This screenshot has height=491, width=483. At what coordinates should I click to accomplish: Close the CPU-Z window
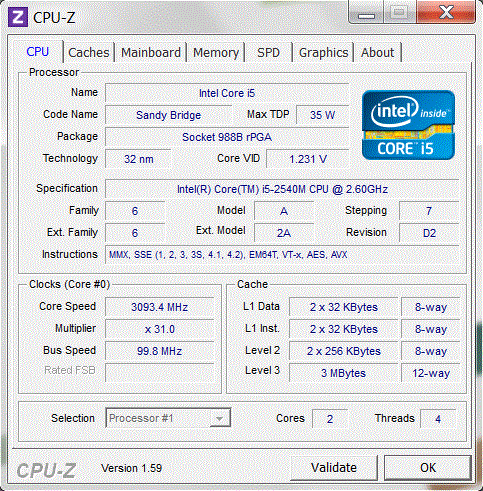tap(446, 12)
